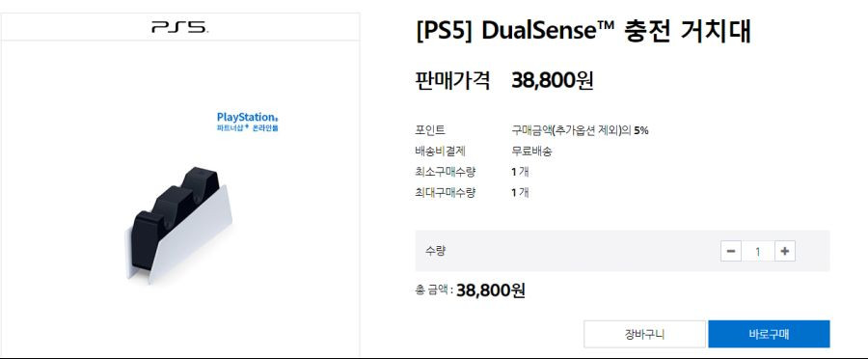Click the 무료배송 free shipping text

click(x=531, y=152)
